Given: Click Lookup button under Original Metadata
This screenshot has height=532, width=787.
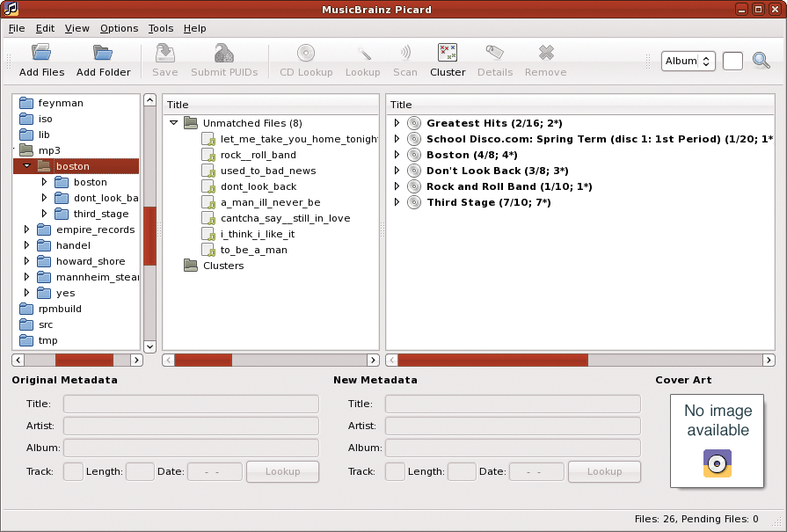Looking at the screenshot, I should point(282,472).
